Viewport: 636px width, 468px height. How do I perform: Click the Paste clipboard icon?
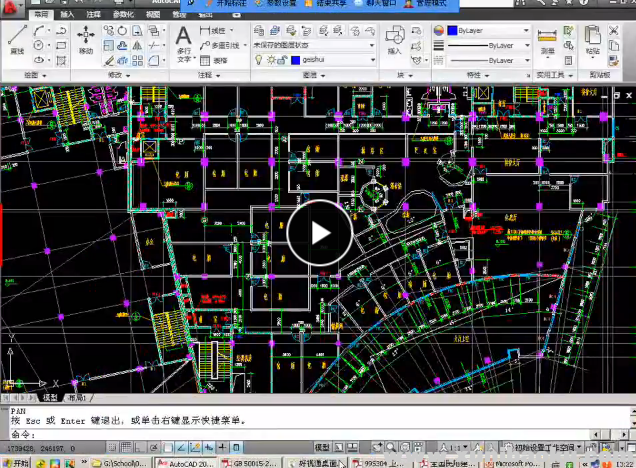(593, 38)
